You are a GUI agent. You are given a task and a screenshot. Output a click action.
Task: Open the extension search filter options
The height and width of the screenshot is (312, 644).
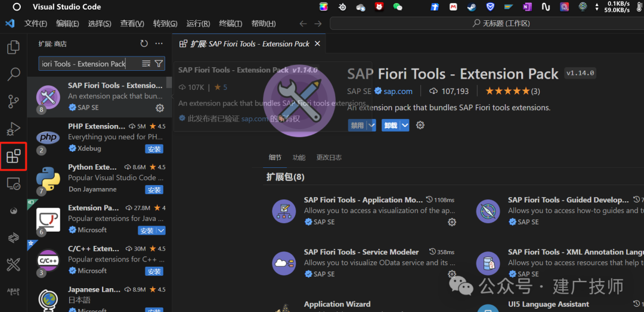pos(159,64)
